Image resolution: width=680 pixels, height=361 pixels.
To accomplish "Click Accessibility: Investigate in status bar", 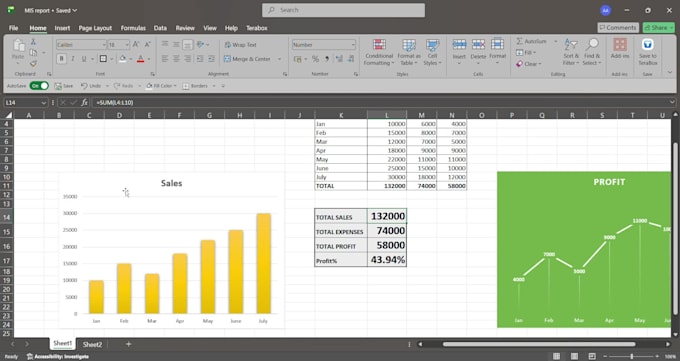I will (58, 357).
